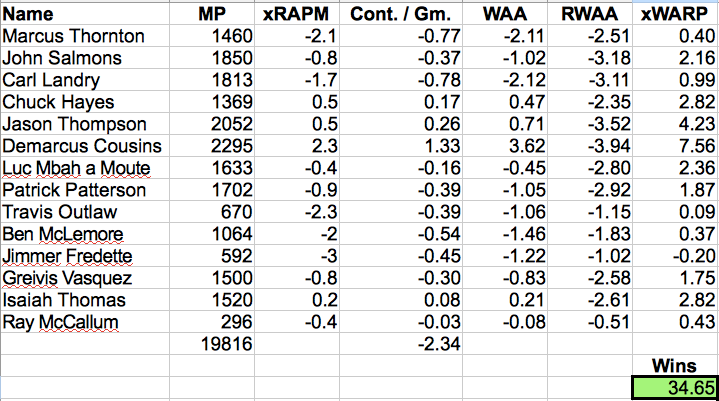Image resolution: width=719 pixels, height=401 pixels.
Task: Select Ray McCallum's RWAA value -0.51
Action: [590, 322]
